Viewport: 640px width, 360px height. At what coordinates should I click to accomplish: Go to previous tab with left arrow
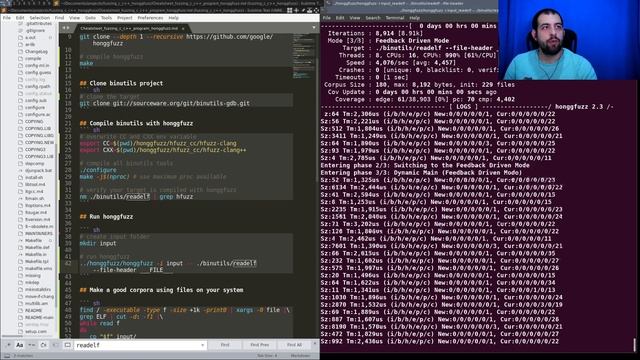tap(63, 28)
